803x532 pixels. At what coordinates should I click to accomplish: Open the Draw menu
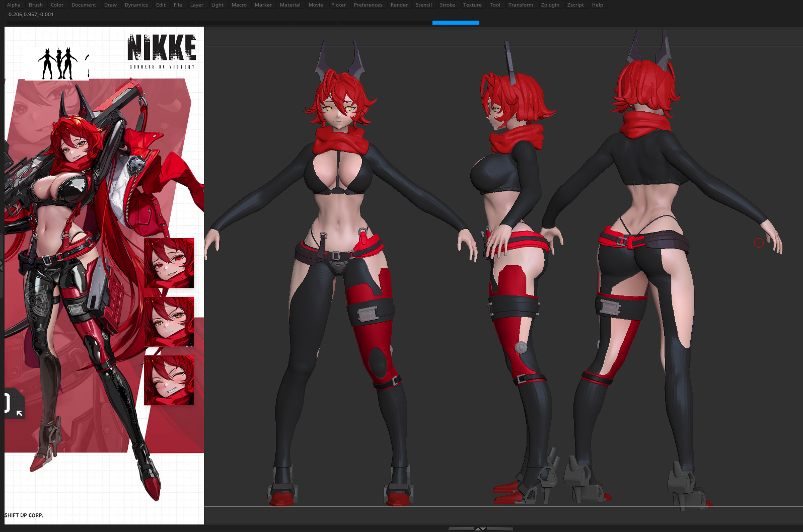pyautogui.click(x=110, y=5)
